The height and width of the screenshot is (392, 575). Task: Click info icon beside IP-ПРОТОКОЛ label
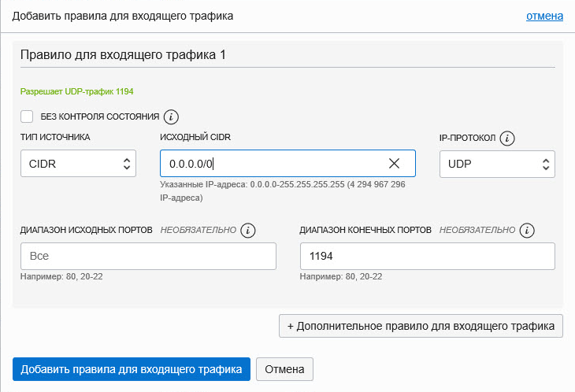pos(507,139)
